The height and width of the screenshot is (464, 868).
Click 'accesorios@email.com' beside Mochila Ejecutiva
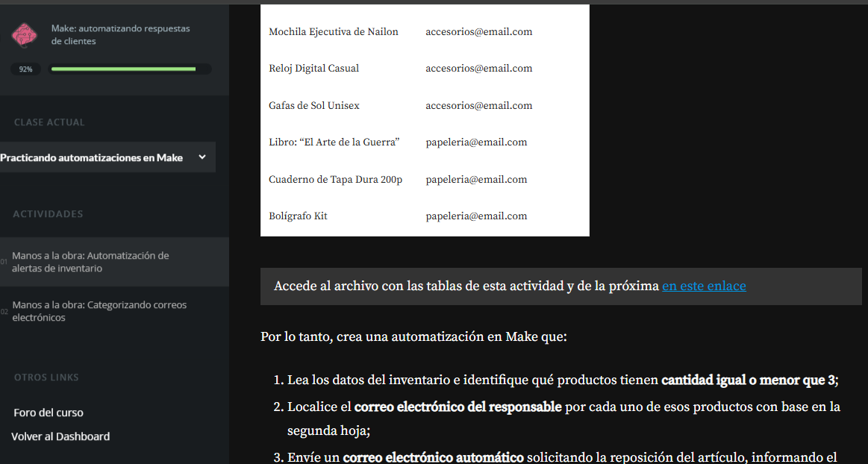478,31
